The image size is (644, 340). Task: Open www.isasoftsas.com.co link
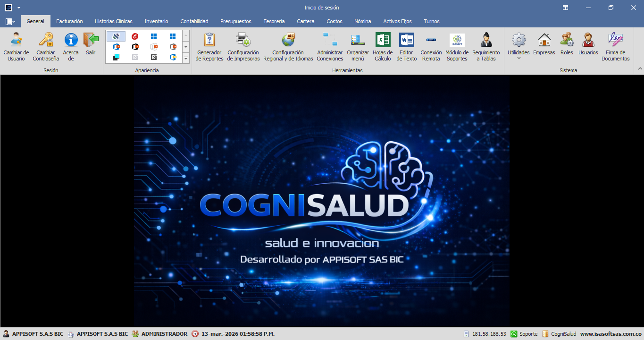tap(611, 334)
